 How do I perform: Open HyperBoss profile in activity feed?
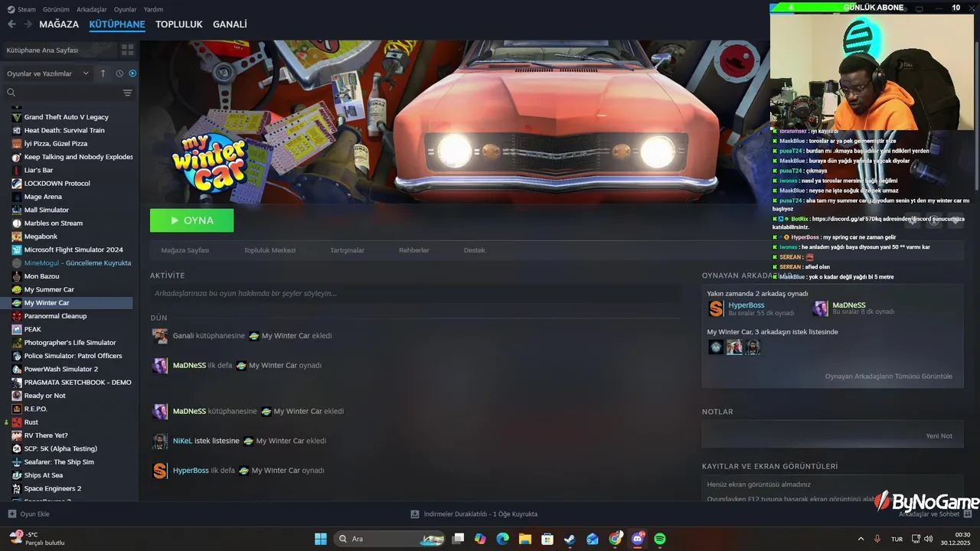click(191, 471)
